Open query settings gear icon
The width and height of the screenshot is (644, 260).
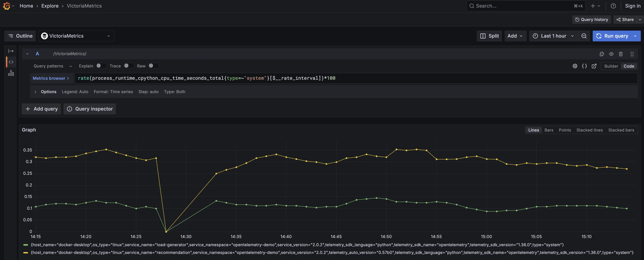[x=575, y=66]
